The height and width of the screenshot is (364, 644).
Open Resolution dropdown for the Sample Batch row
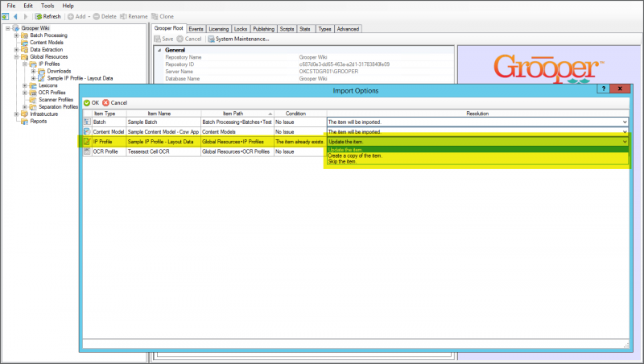tap(625, 122)
